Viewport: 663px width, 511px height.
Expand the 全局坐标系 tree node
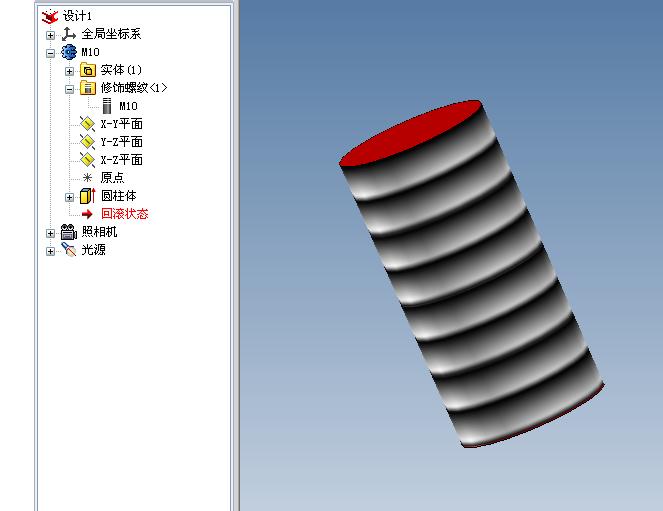[50, 34]
